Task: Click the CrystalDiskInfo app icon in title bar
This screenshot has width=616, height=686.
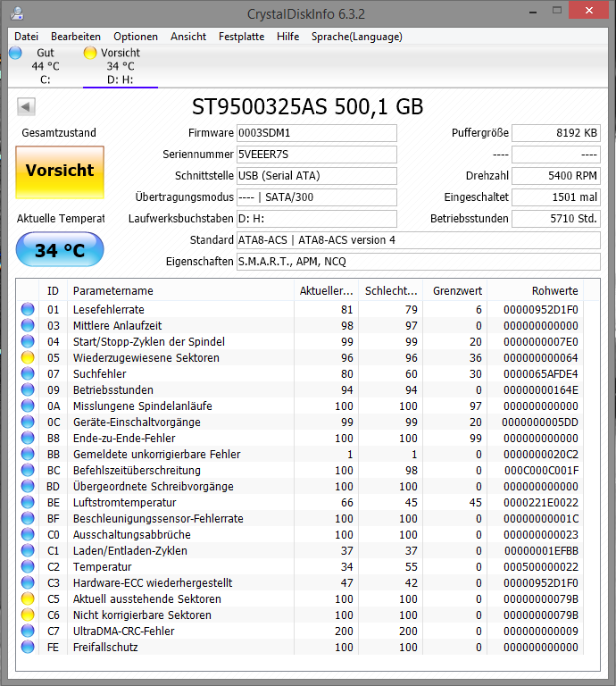Action: (17, 13)
